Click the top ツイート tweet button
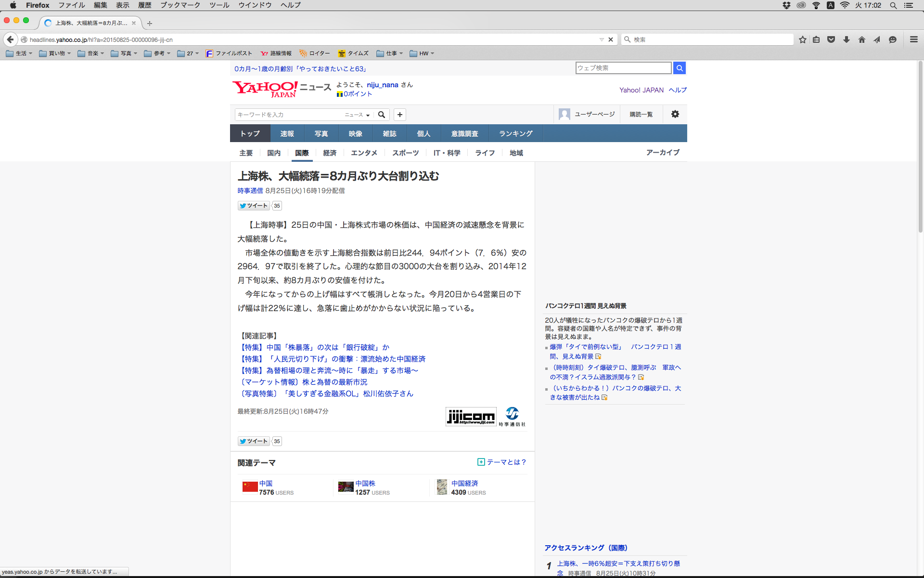The height and width of the screenshot is (578, 924). [x=254, y=206]
